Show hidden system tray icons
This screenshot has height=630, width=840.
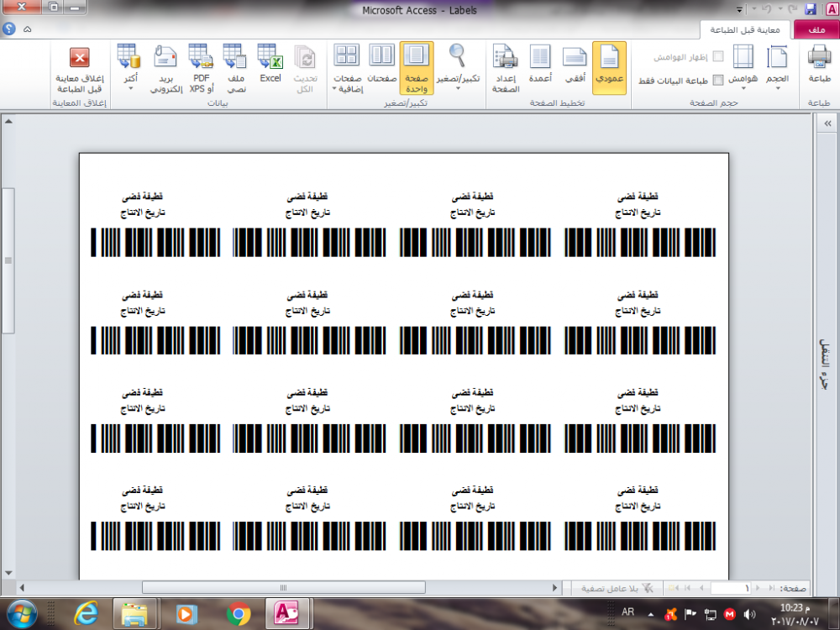tap(651, 615)
